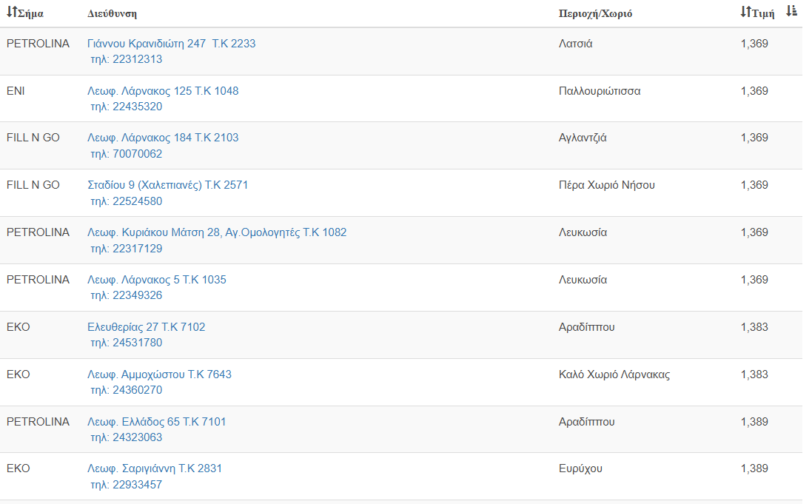
Task: Select the Ευρύχου region cell
Action: pos(580,468)
